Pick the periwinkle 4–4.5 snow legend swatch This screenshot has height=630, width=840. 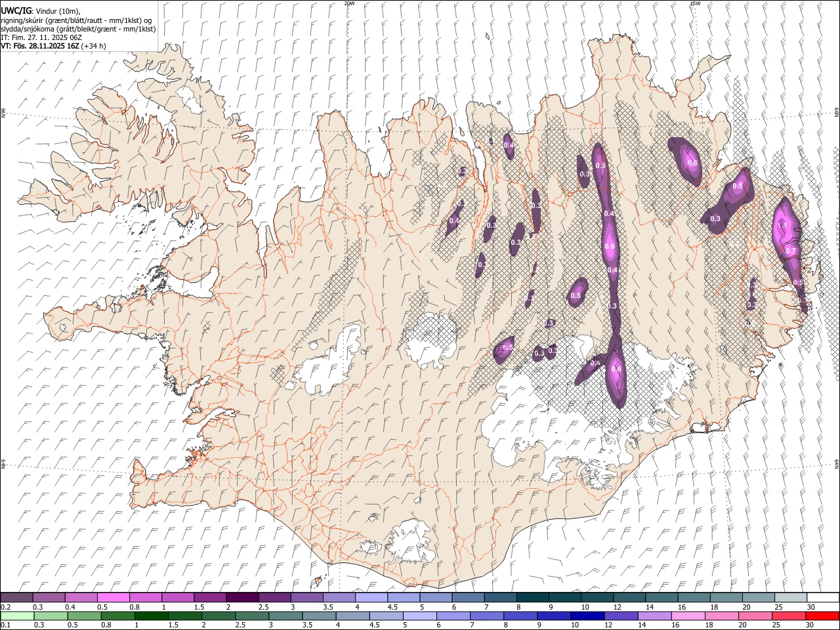[x=371, y=597]
